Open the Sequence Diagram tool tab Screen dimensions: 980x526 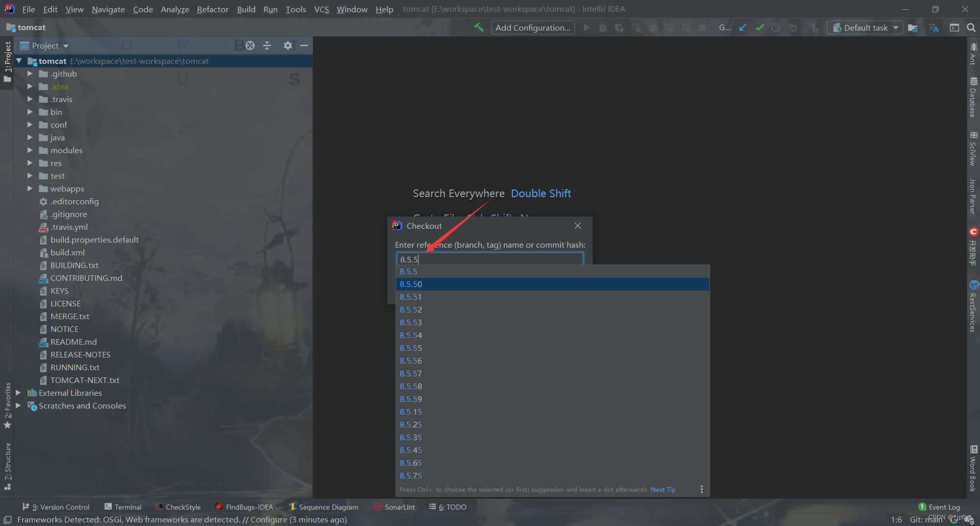click(x=324, y=507)
